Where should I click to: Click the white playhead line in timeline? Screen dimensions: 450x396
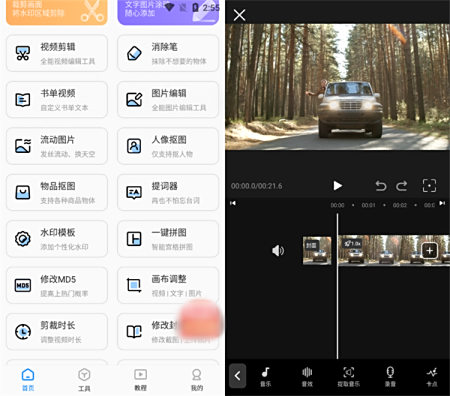tap(337, 286)
